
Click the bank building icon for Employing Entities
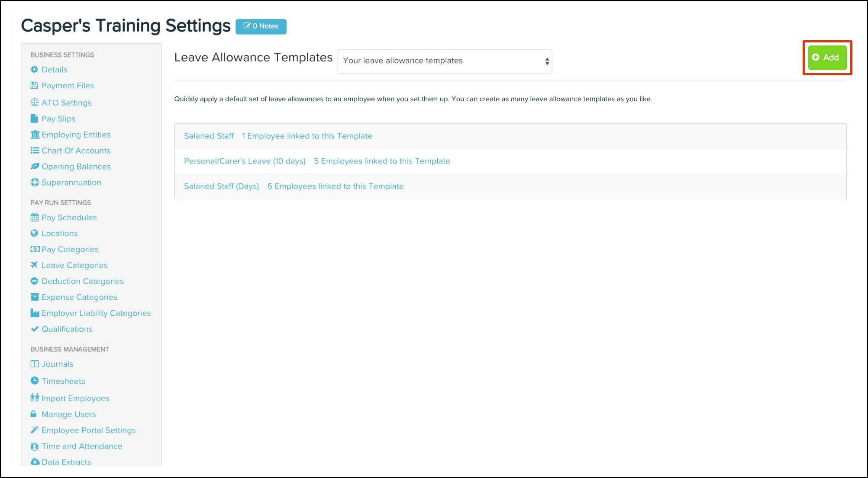click(x=35, y=135)
